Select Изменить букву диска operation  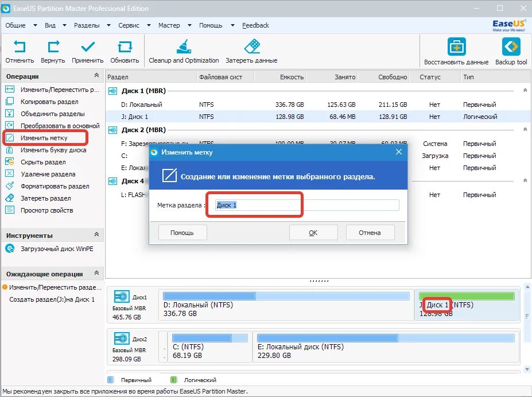(46, 150)
